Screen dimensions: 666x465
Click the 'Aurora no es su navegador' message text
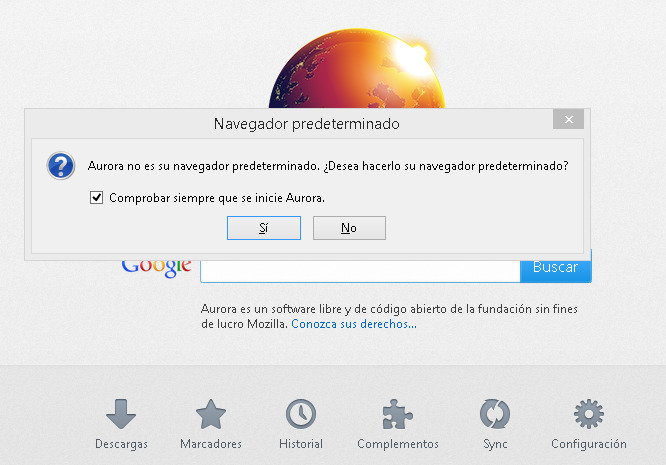(328, 166)
